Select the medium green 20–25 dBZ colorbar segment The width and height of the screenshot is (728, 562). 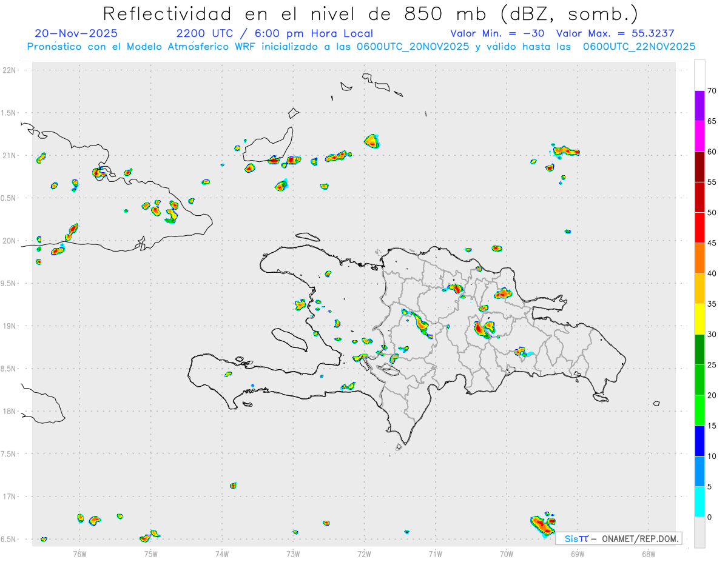(699, 380)
